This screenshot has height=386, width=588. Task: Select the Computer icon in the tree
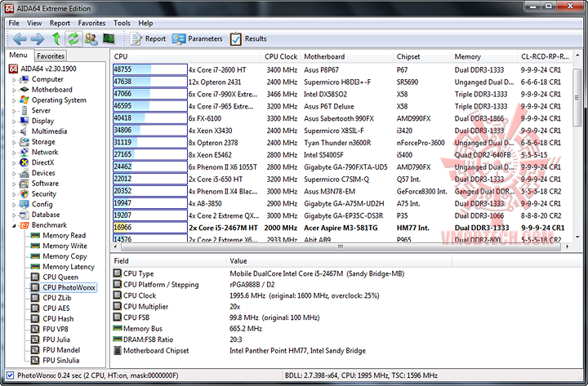click(24, 79)
